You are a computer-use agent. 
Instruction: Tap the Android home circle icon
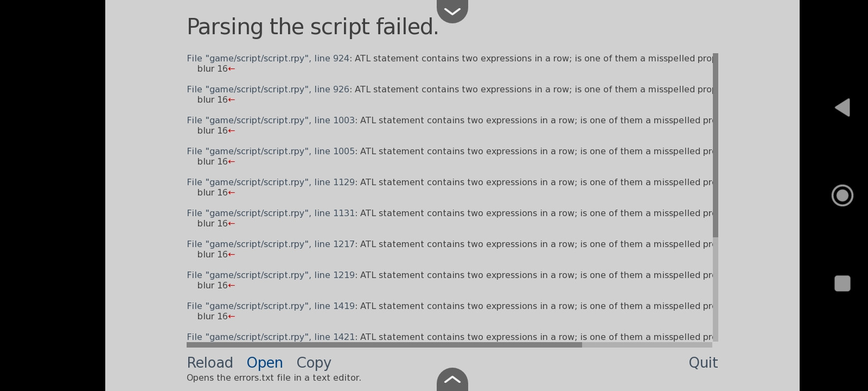coord(843,195)
